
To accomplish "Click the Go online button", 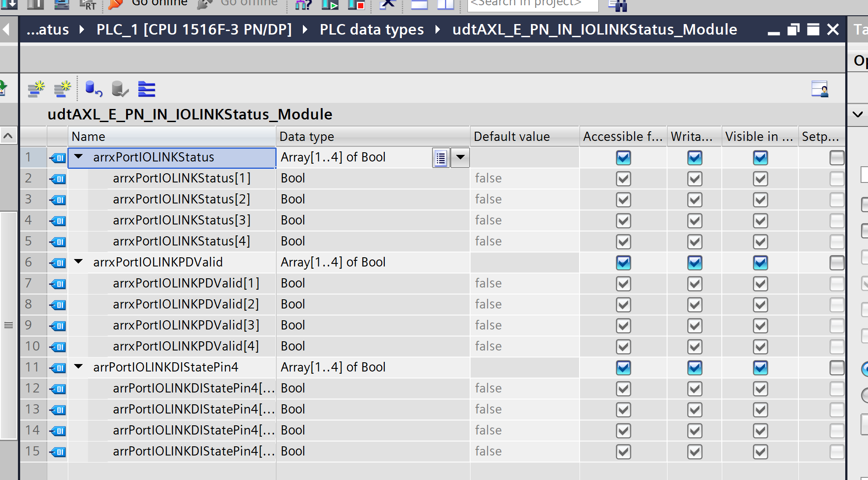I will tap(149, 4).
